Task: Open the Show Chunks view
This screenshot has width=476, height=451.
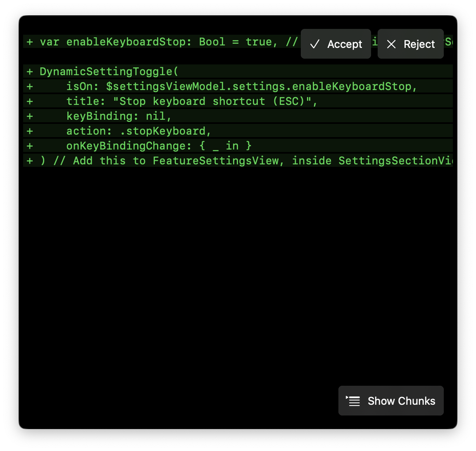Action: pos(391,401)
